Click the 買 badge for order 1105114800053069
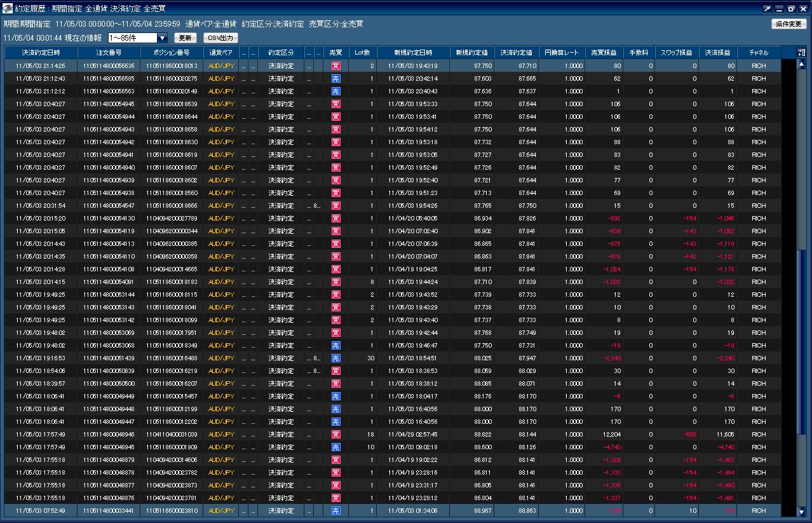This screenshot has height=523, width=812. pyautogui.click(x=336, y=332)
